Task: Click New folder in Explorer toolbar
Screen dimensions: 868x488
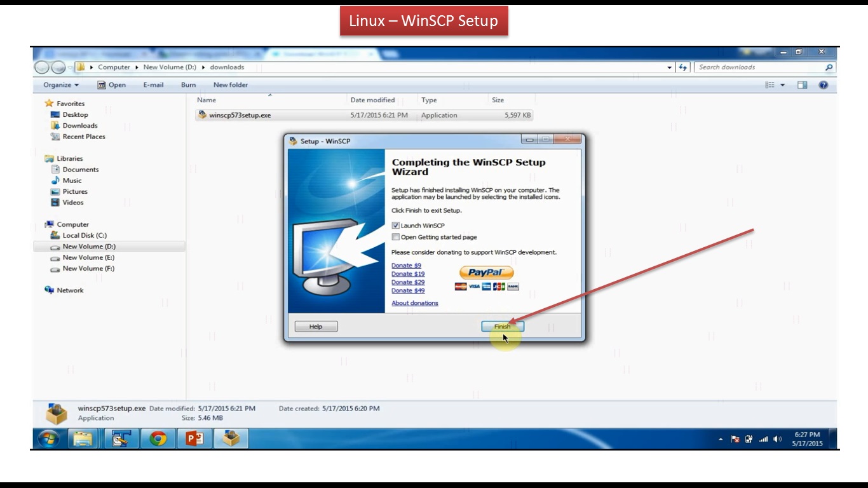Action: coord(231,85)
